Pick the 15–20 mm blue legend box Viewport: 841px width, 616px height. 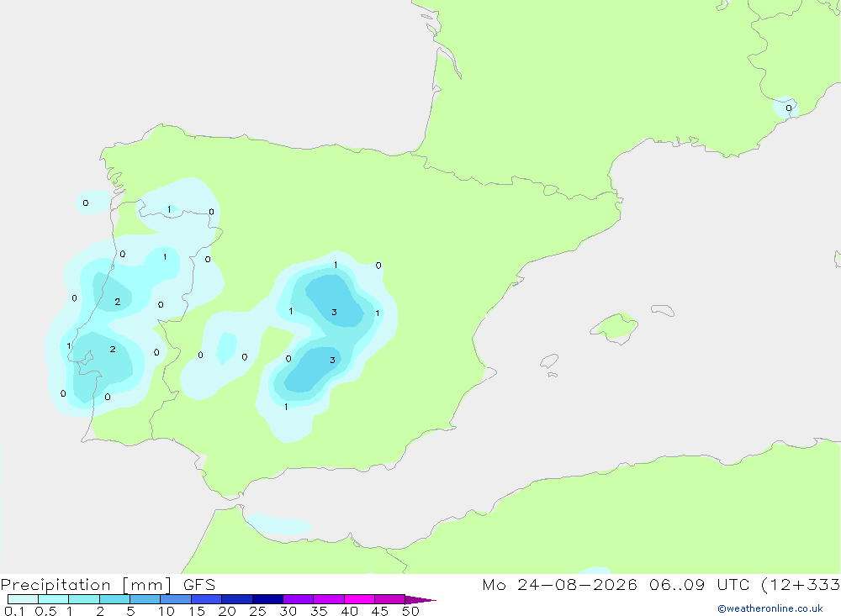tap(207, 599)
